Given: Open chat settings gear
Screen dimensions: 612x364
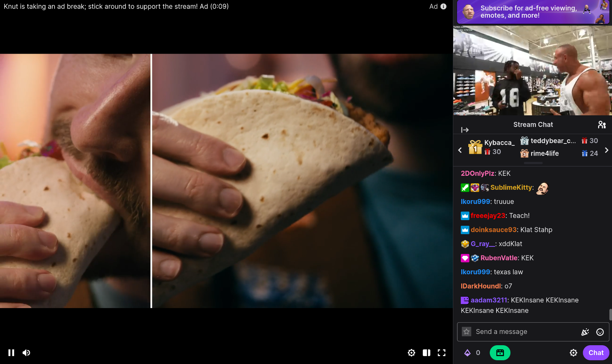Looking at the screenshot, I should point(573,353).
